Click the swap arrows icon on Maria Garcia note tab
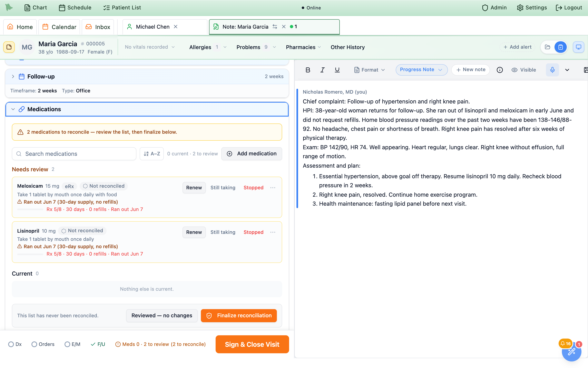 click(x=275, y=27)
